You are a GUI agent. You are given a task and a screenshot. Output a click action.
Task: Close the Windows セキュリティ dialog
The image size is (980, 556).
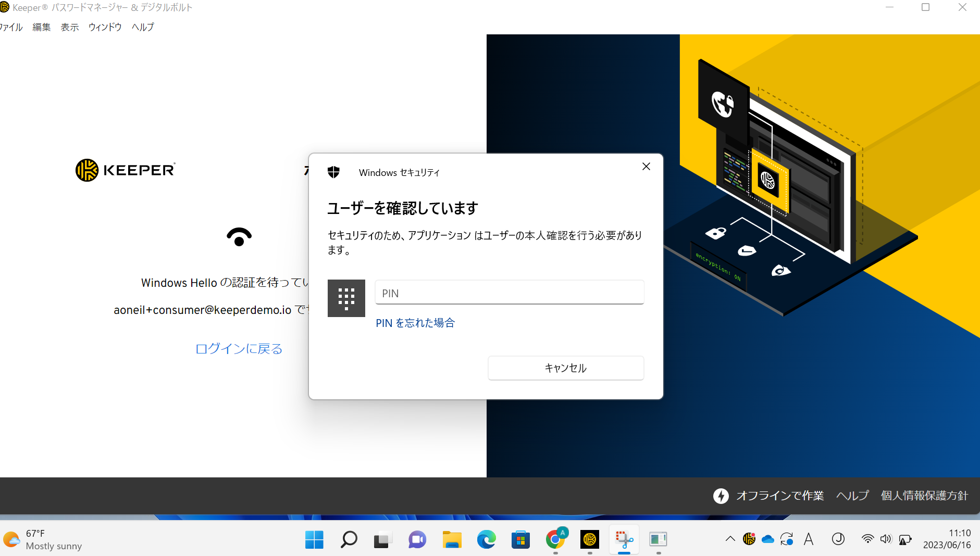tap(646, 167)
